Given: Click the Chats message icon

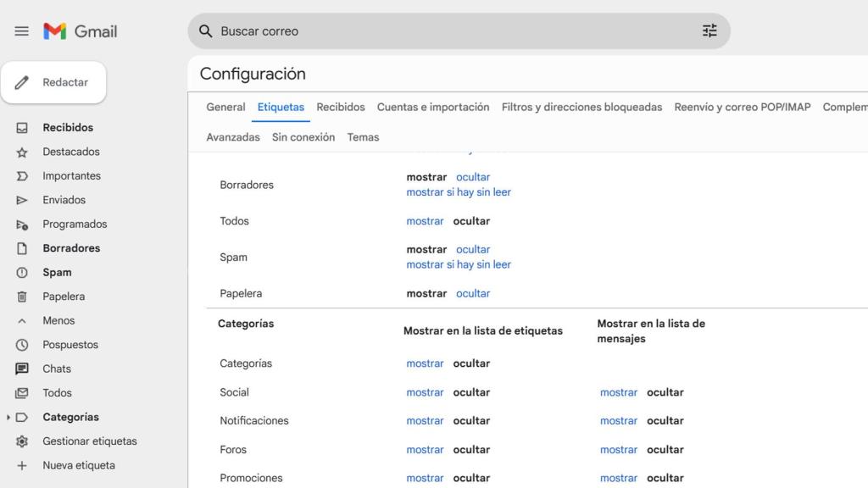Looking at the screenshot, I should pos(21,369).
